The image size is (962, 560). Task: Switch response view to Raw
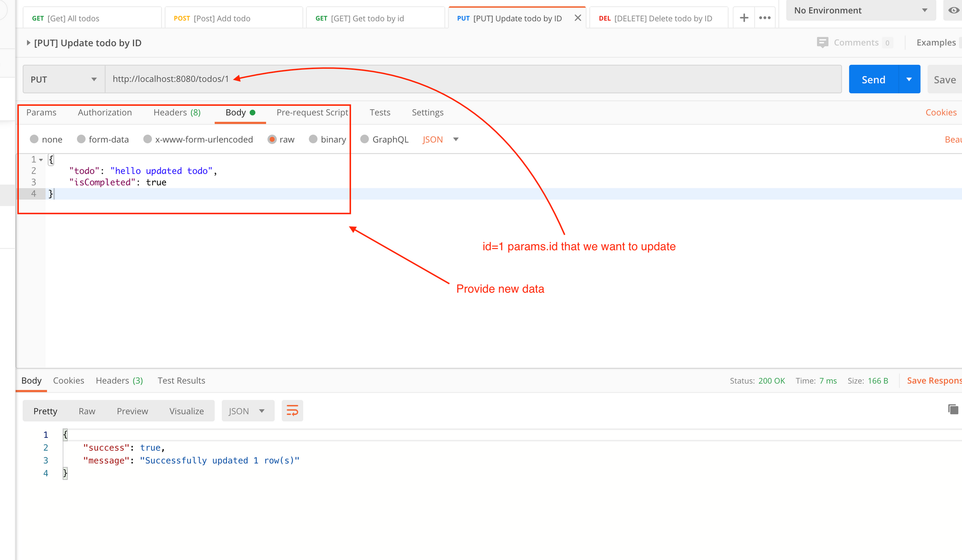[x=87, y=411]
